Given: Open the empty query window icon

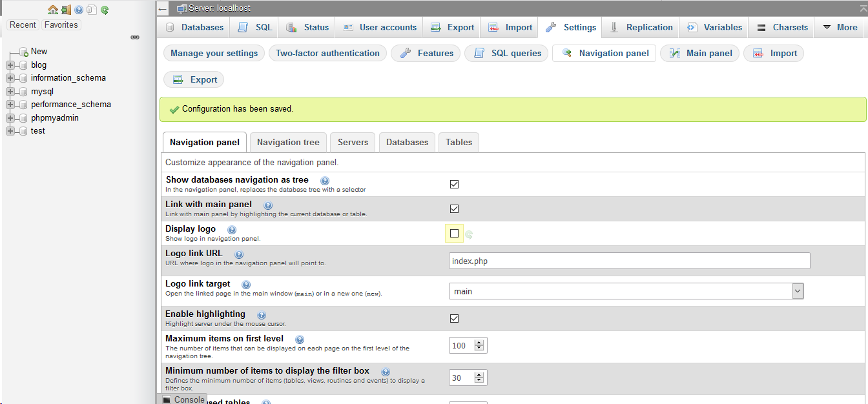Looking at the screenshot, I should click(92, 9).
